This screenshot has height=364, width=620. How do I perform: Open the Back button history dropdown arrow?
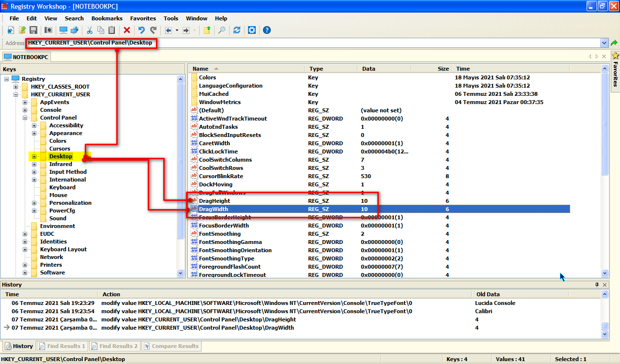click(177, 30)
